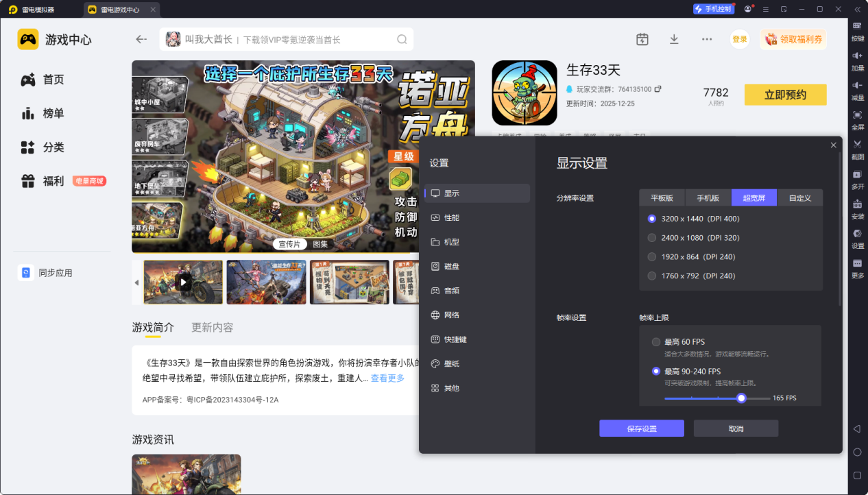Viewport: 868px width, 495px height.
Task: Open the 快捷键 settings category
Action: pyautogui.click(x=477, y=339)
